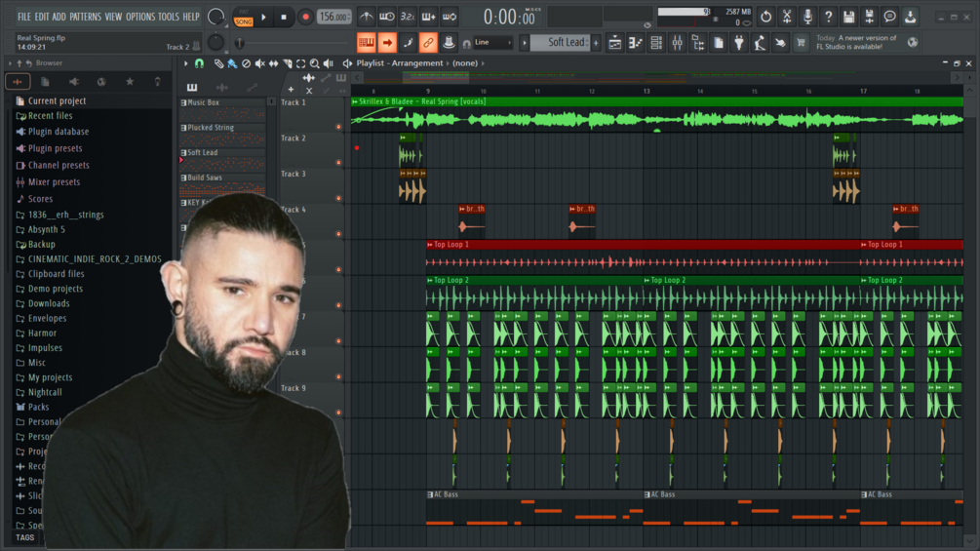Screen dimensions: 980x551
Task: Select the playlist mute tool
Action: click(260, 63)
